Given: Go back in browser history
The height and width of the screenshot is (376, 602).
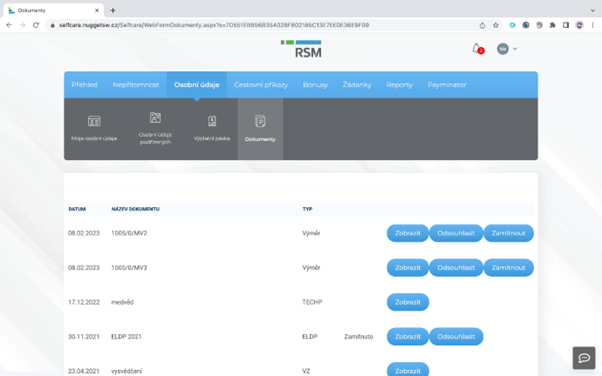Looking at the screenshot, I should point(9,25).
